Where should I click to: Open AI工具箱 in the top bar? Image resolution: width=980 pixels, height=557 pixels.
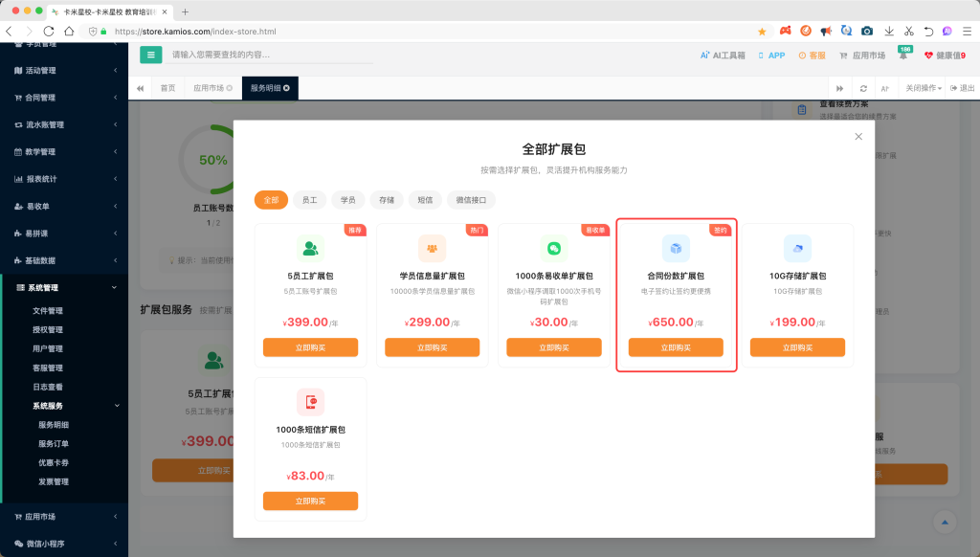coord(723,56)
